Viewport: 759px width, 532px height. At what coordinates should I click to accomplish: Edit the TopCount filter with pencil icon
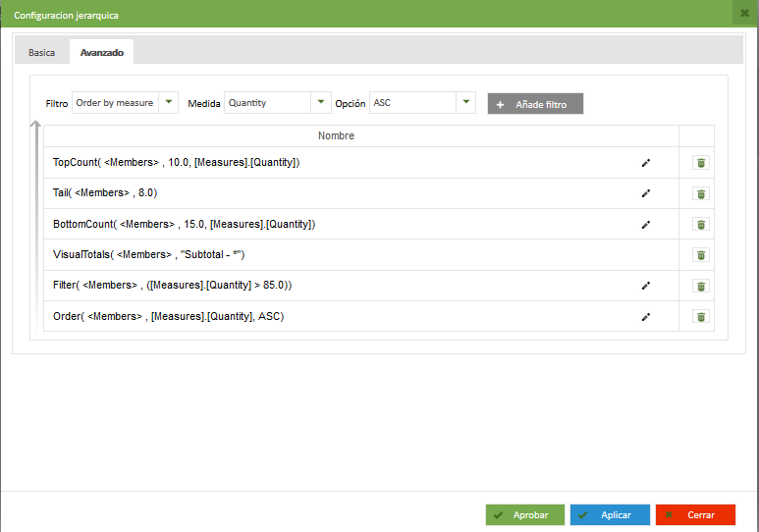(x=645, y=163)
